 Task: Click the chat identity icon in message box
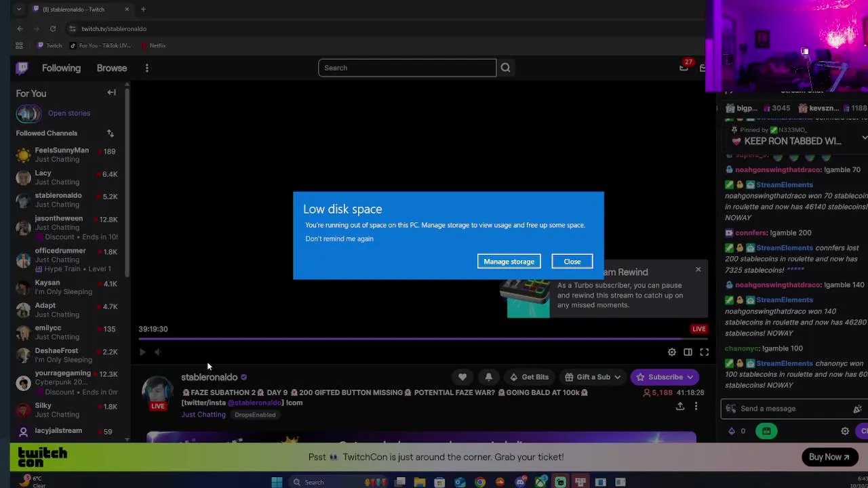coord(730,409)
